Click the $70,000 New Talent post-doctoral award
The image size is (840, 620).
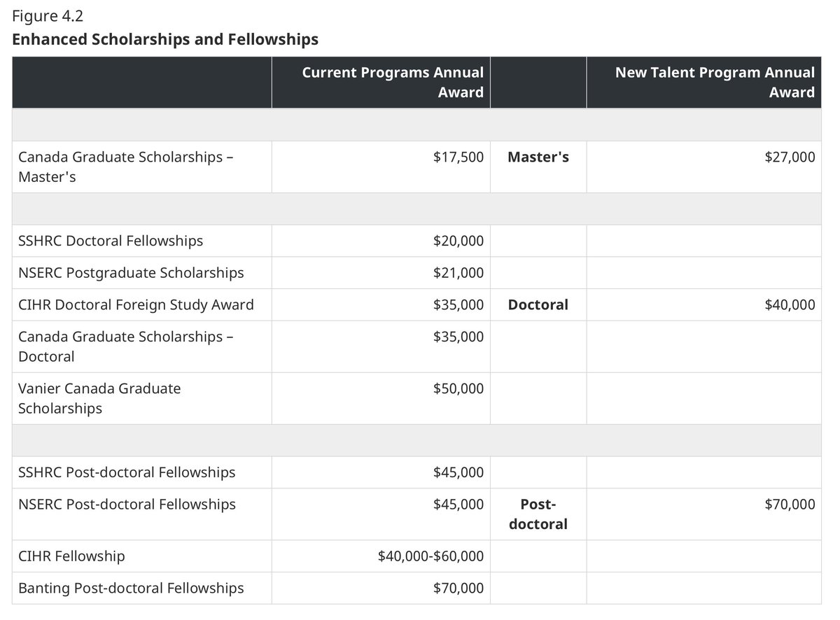[790, 504]
